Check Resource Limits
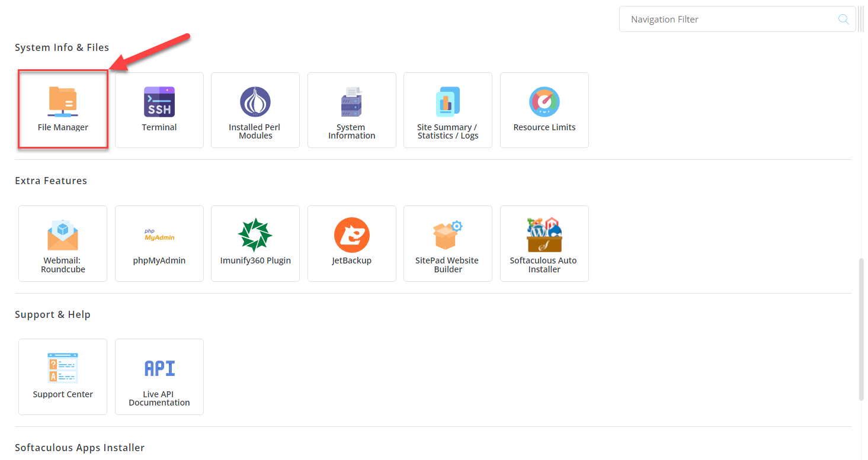 pyautogui.click(x=544, y=110)
